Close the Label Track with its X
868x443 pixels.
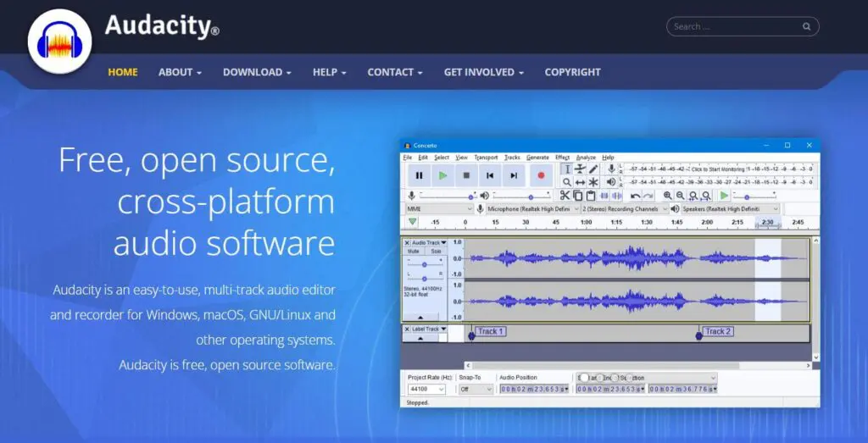pos(407,329)
